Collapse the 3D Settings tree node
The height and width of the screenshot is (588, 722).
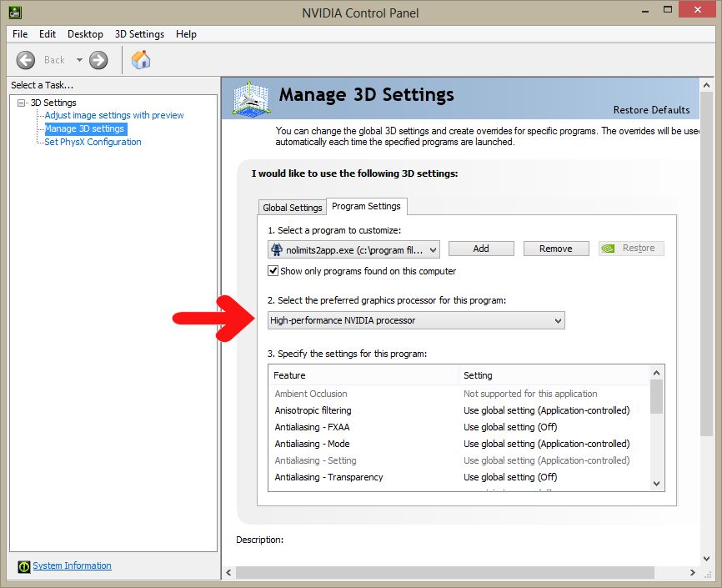(22, 103)
